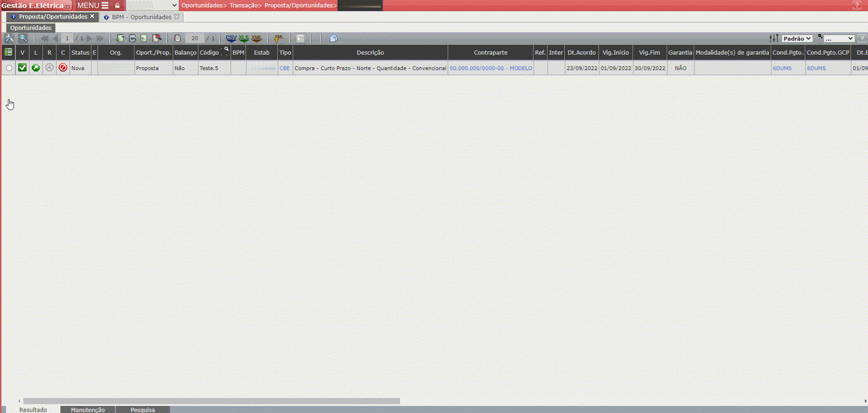This screenshot has width=868, height=413.
Task: Toggle select-all icon in grid header
Action: 8,52
